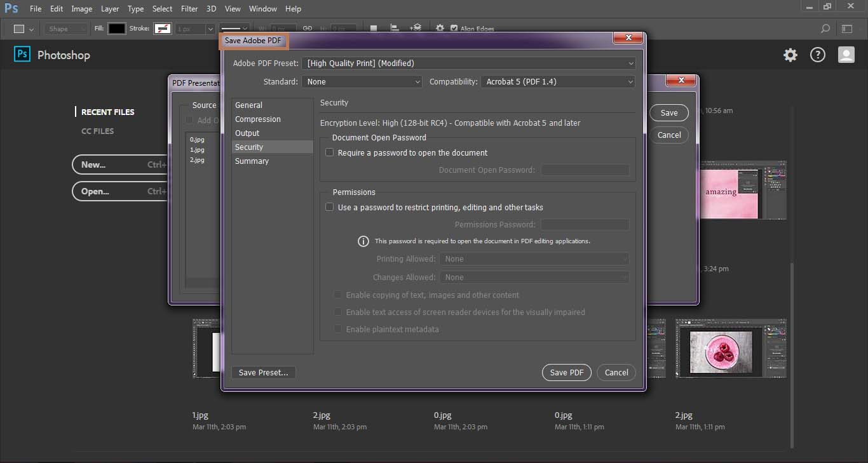Open the workspace switcher icon

pos(846,29)
